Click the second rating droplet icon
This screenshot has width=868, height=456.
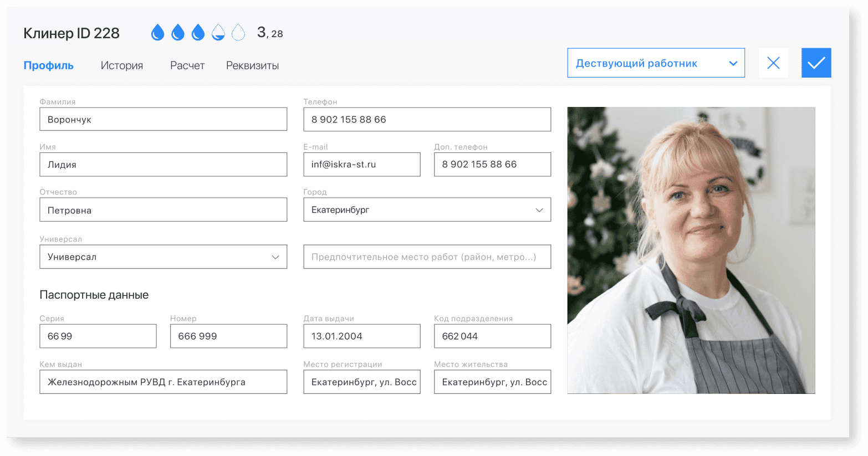point(178,33)
